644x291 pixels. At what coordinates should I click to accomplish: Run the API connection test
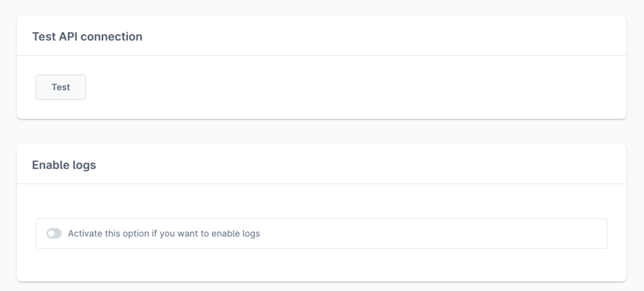pyautogui.click(x=60, y=88)
